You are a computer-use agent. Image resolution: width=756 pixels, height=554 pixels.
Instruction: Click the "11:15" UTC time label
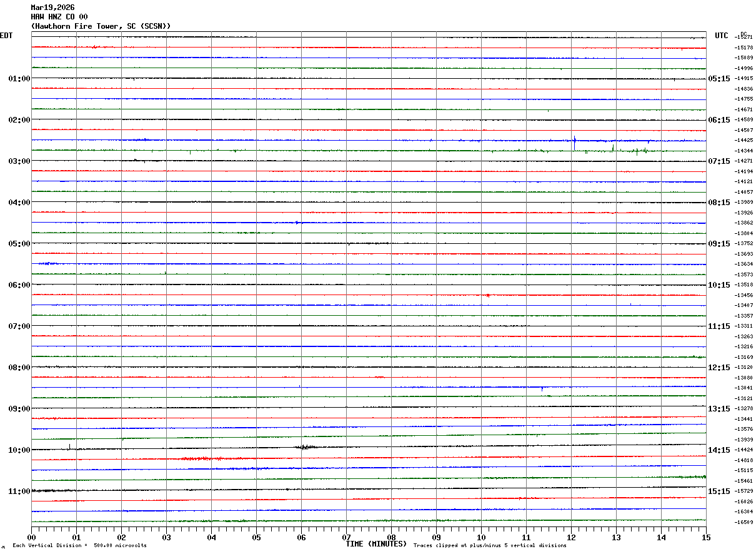click(x=719, y=326)
